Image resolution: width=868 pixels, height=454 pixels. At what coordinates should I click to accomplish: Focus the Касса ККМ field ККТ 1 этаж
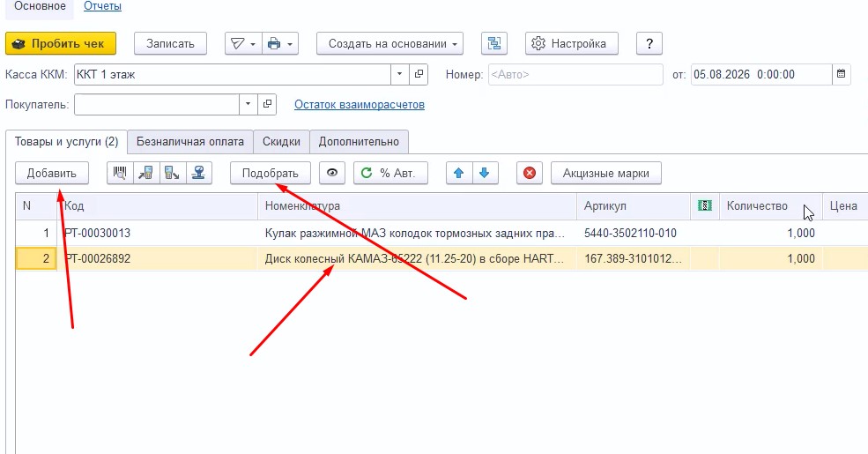(233, 74)
